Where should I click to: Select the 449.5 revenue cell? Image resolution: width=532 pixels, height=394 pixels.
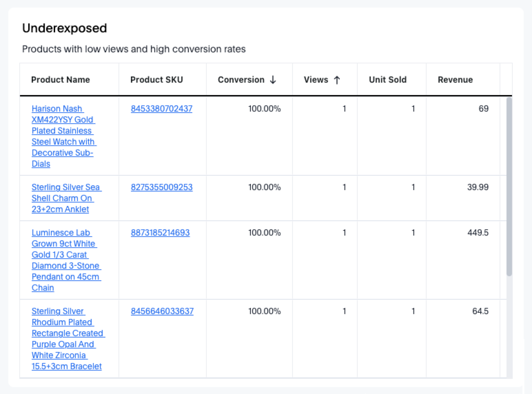(x=478, y=233)
